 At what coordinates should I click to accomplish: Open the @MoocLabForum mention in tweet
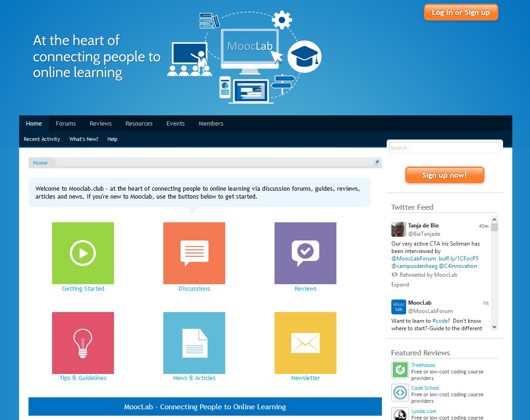point(413,259)
